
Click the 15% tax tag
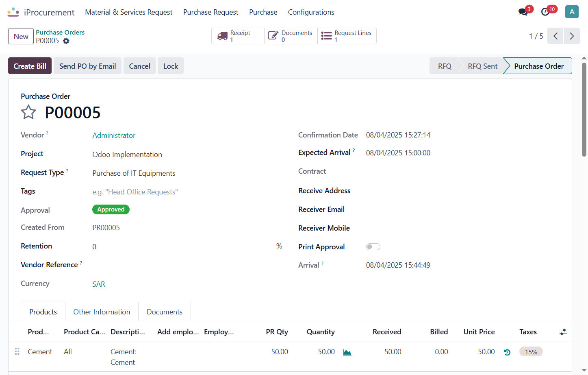(531, 352)
